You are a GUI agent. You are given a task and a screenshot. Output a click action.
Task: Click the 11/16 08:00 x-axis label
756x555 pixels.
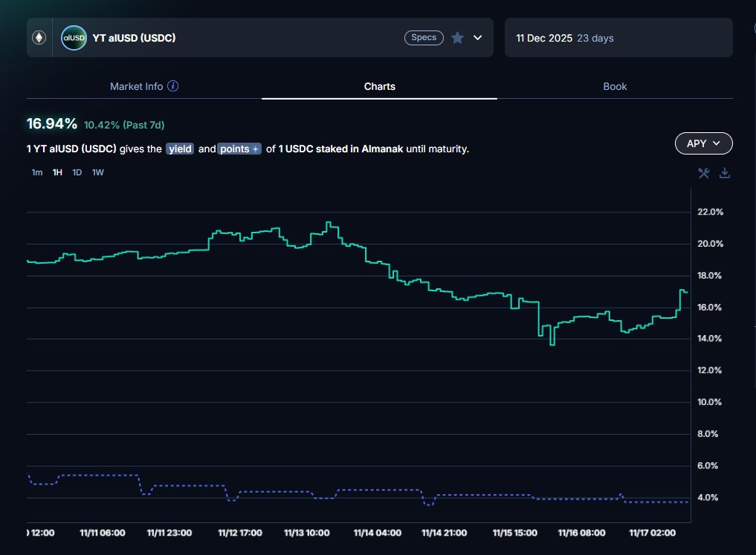(581, 533)
